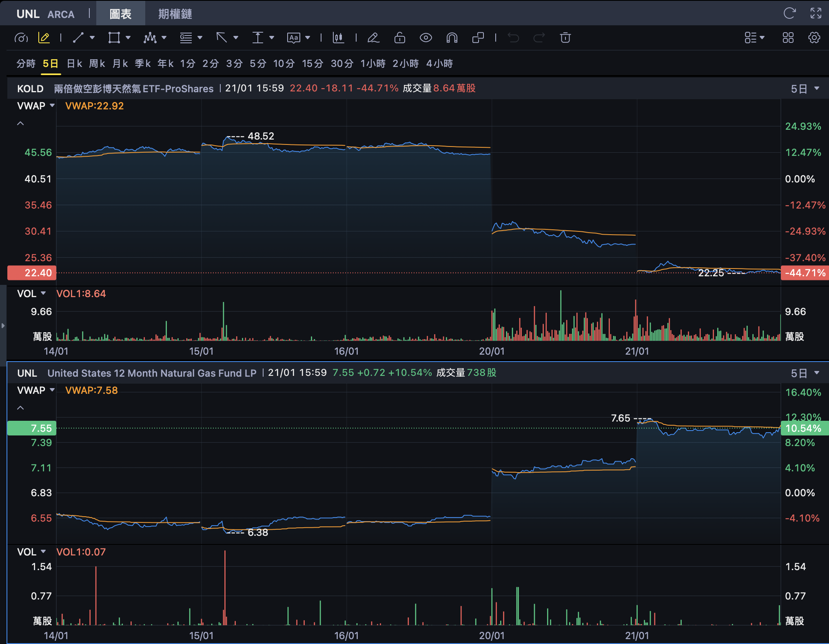Click the refresh chart icon

point(789,13)
